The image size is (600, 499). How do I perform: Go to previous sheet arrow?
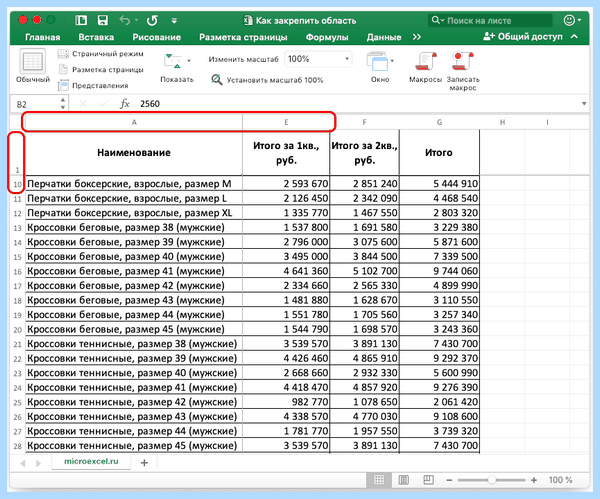tap(23, 463)
